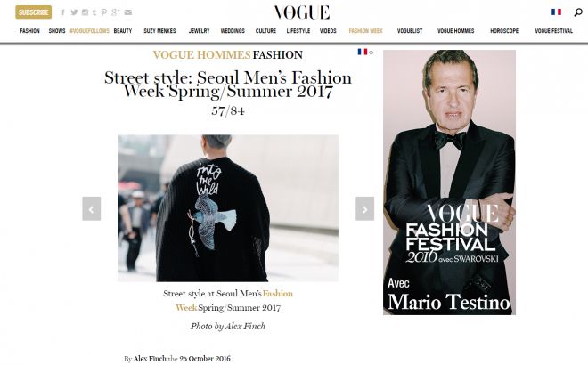Open Vogue's Google Plus icon
Screen dimensions: 588x365
click(x=116, y=12)
